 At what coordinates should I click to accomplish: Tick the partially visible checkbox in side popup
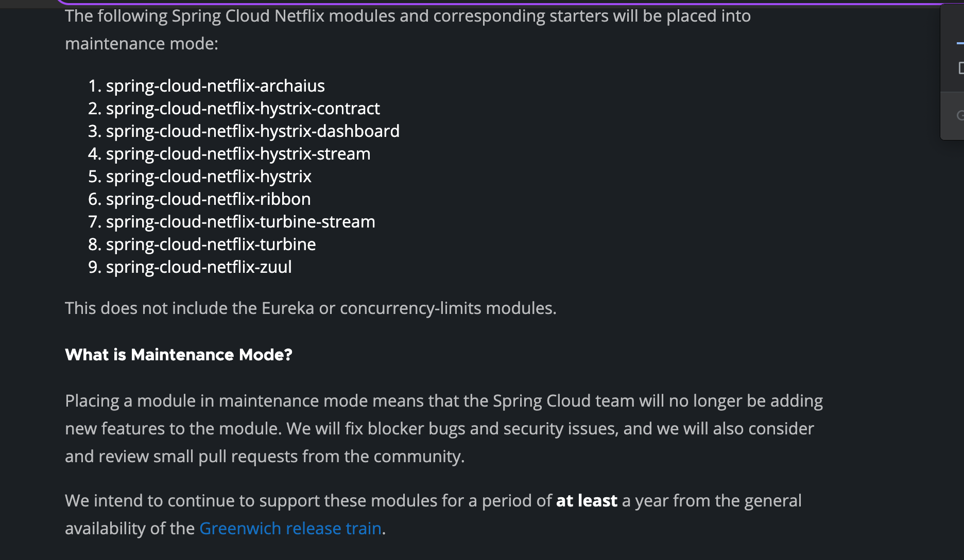click(961, 67)
